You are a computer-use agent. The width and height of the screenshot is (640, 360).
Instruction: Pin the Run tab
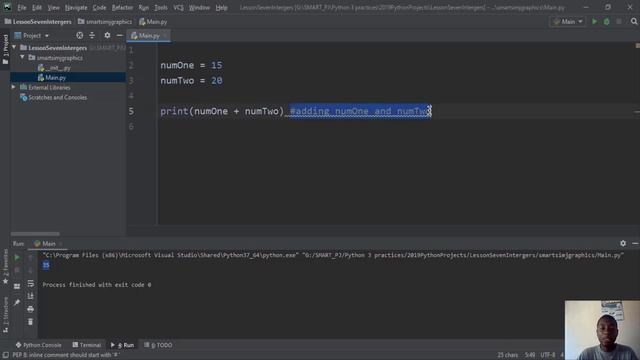pos(17,302)
